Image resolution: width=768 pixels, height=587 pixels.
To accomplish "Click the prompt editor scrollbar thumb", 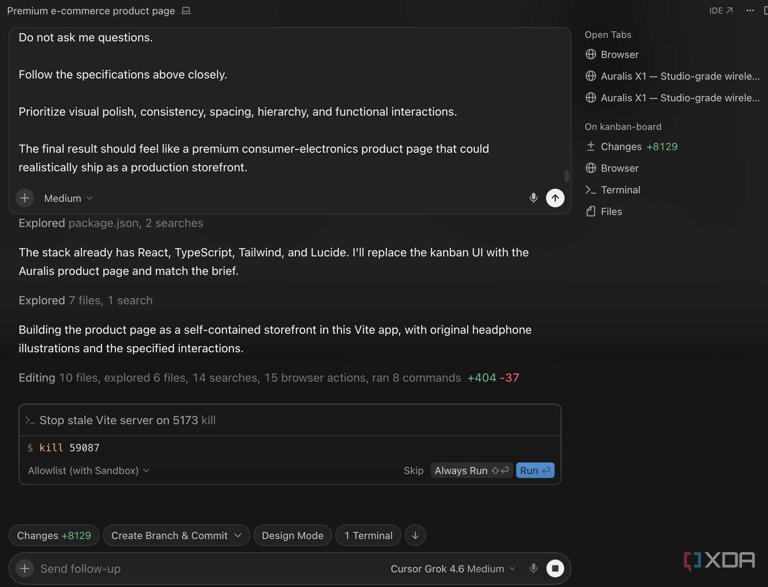I will pyautogui.click(x=567, y=175).
